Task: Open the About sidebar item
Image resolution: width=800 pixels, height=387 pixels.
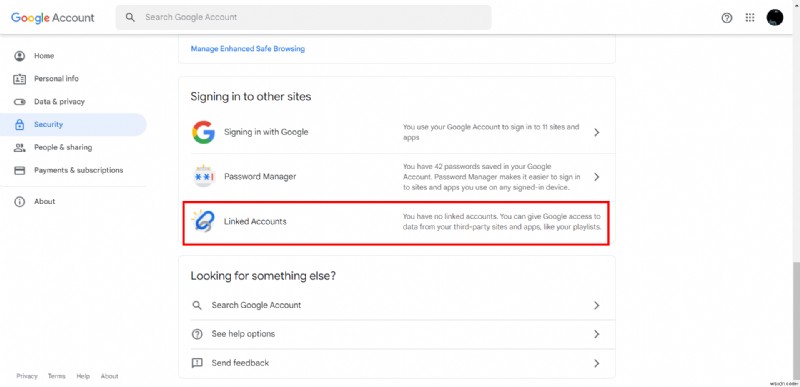Action: coord(73,202)
